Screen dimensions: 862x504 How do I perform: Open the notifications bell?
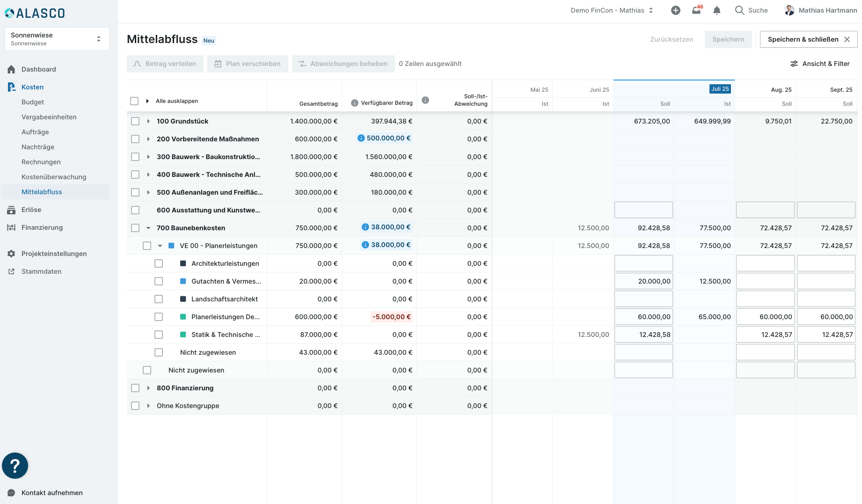[x=716, y=10]
